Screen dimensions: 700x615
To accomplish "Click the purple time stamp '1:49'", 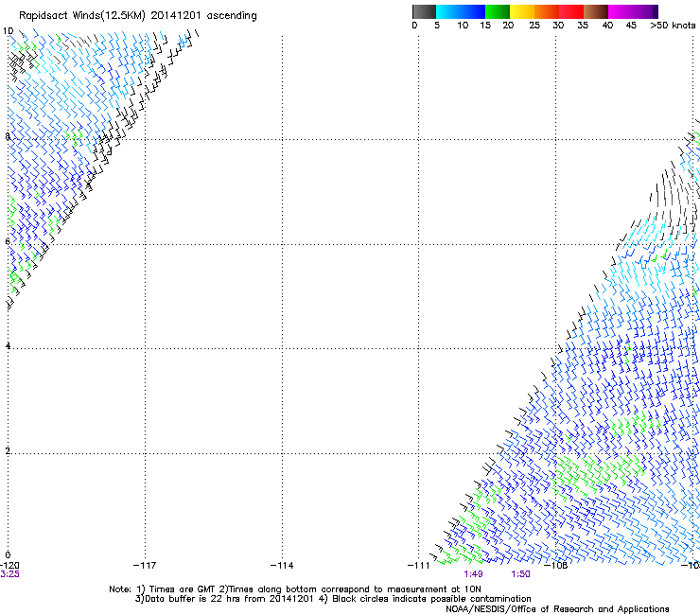I will click(473, 574).
